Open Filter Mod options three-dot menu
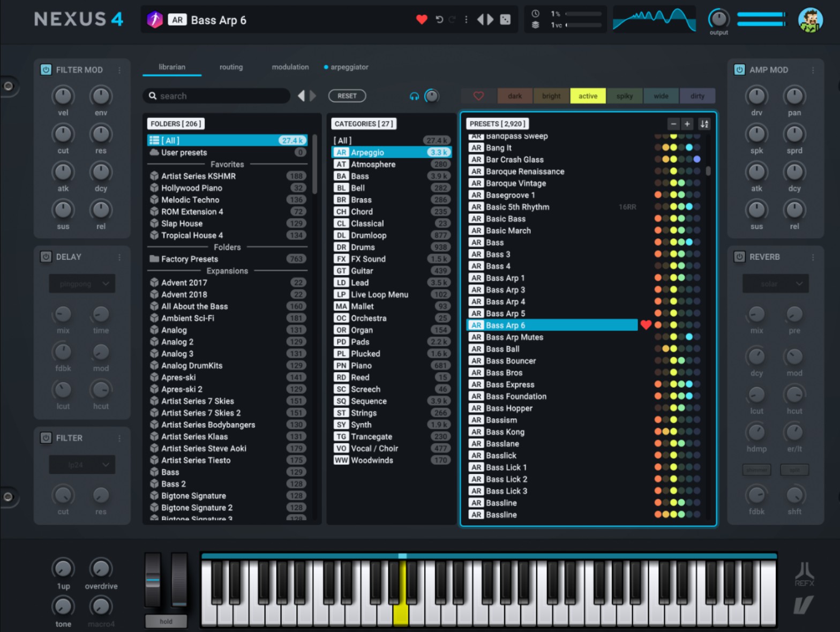 pos(119,70)
